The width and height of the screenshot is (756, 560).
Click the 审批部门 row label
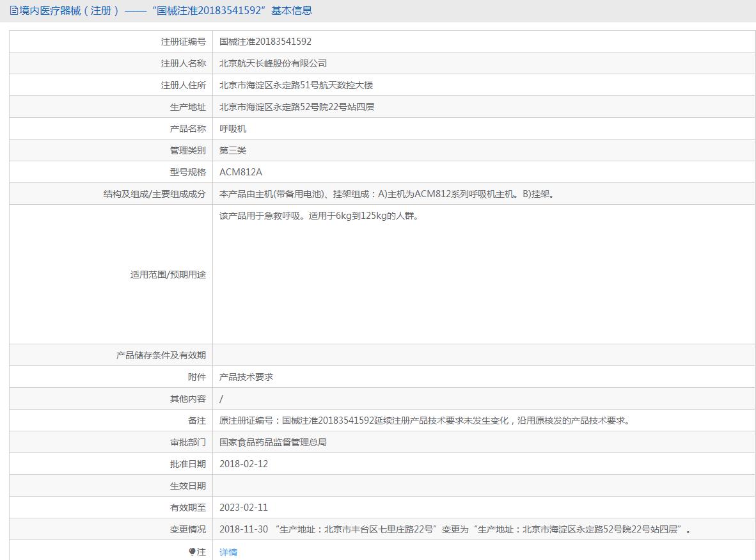click(187, 442)
